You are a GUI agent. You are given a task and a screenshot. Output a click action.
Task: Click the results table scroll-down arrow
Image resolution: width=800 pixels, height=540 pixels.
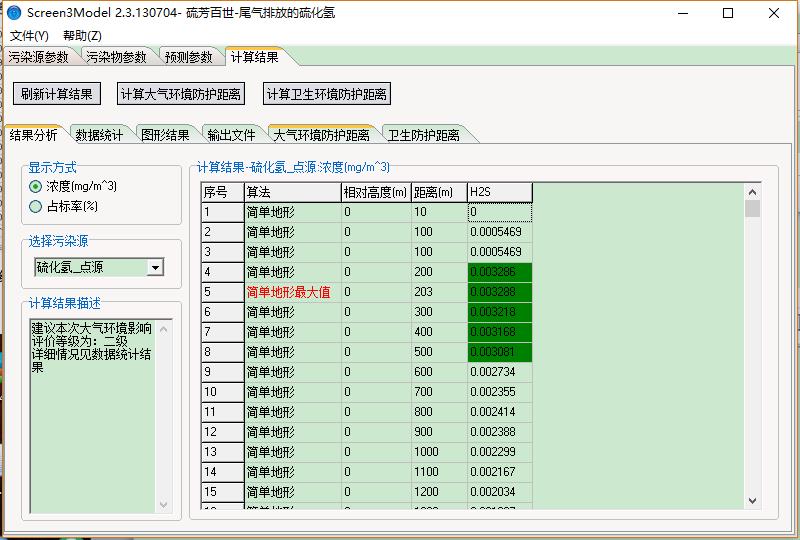753,501
